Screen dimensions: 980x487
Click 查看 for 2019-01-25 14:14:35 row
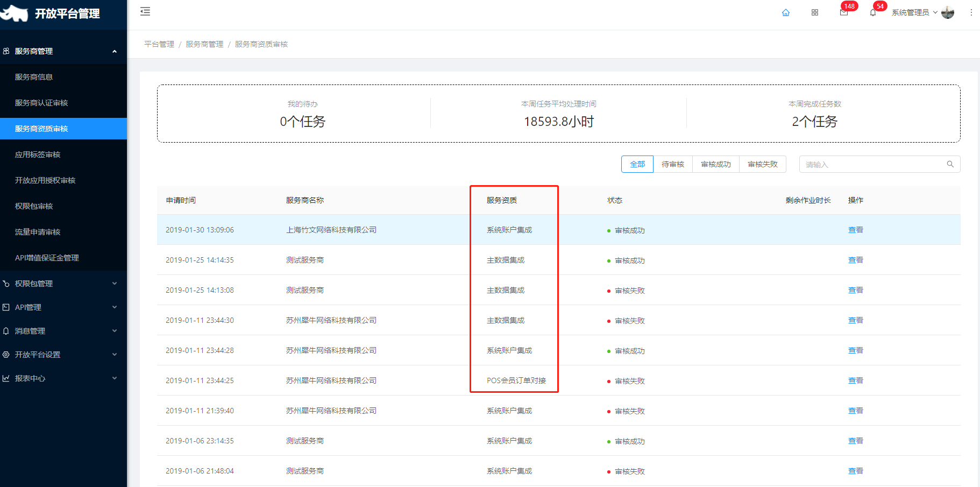pyautogui.click(x=856, y=260)
